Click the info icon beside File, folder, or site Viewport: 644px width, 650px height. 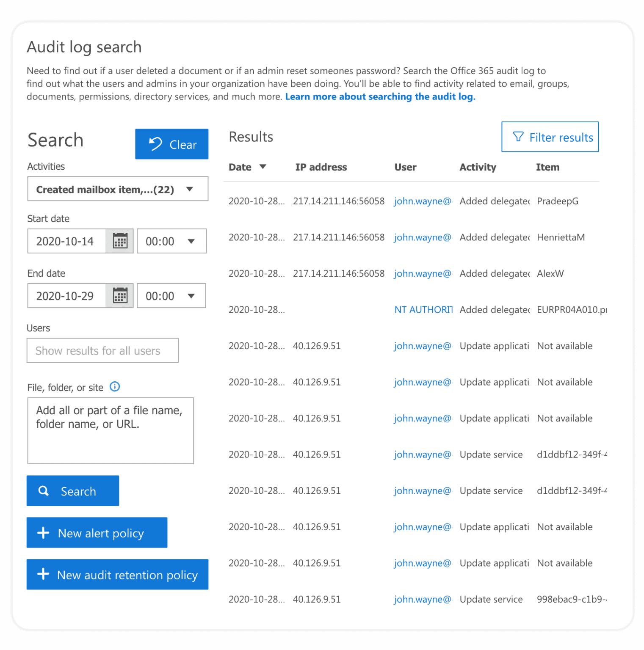coord(114,386)
